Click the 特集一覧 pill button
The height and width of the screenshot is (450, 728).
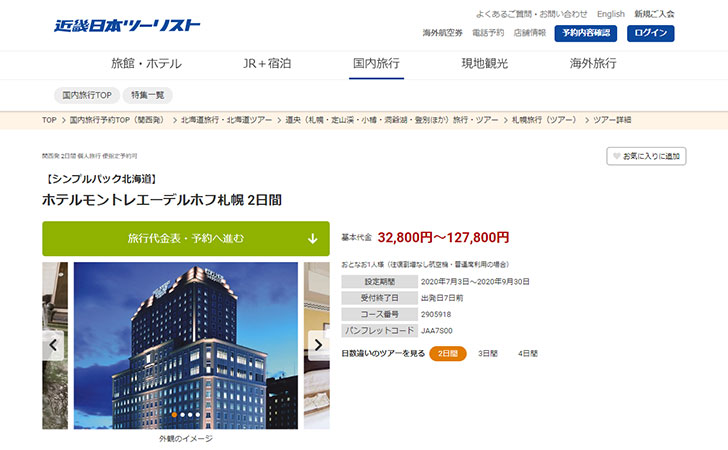(x=148, y=95)
